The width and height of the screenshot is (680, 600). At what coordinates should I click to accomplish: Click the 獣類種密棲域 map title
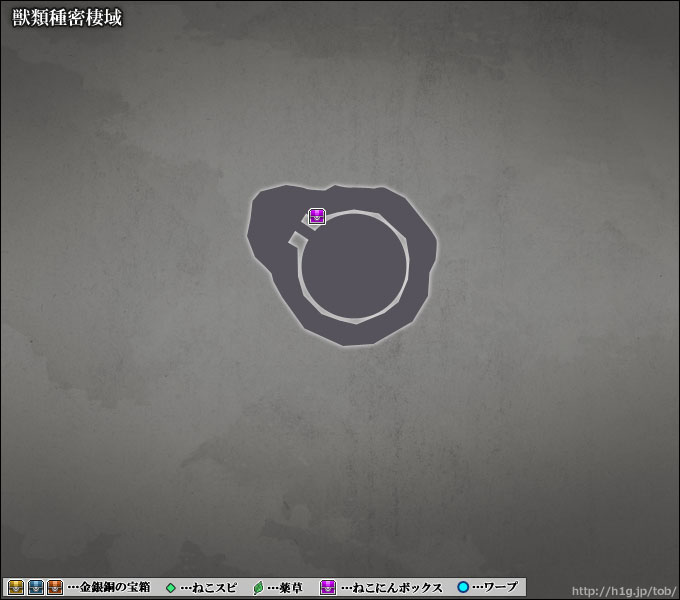click(67, 18)
